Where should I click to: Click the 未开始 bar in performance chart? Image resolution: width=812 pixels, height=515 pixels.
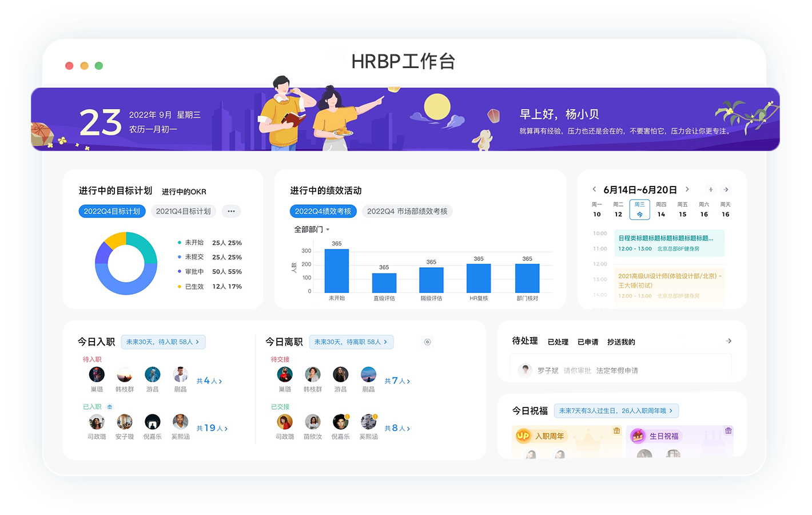[336, 271]
